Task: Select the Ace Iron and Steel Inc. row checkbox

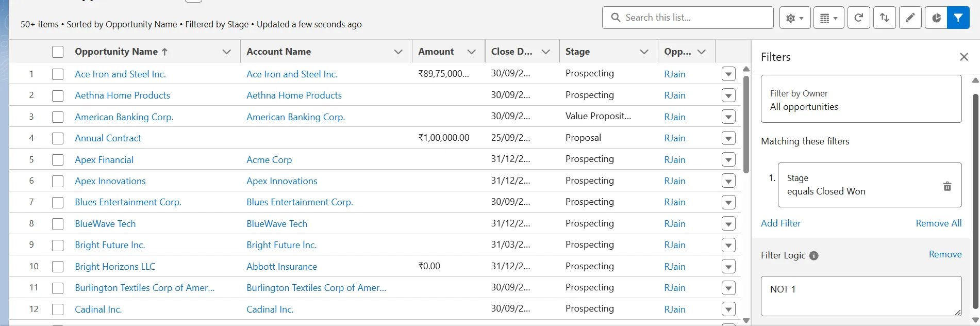Action: coord(58,74)
